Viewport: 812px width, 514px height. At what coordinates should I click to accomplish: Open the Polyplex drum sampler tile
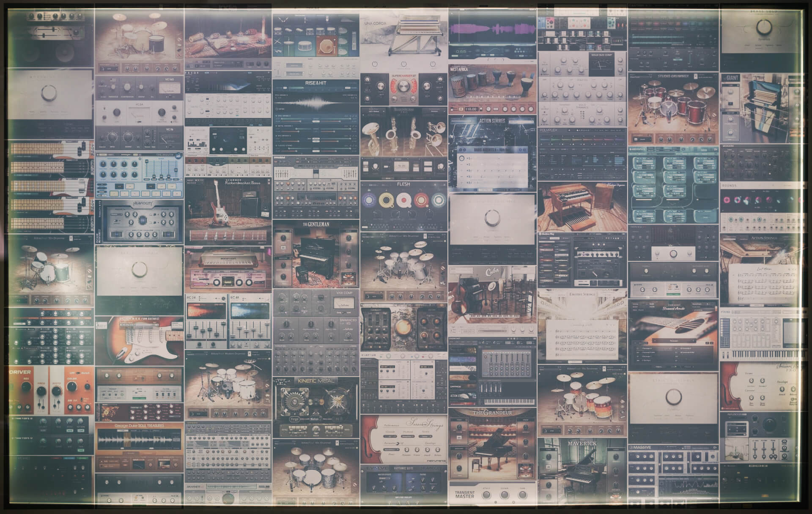(582, 154)
